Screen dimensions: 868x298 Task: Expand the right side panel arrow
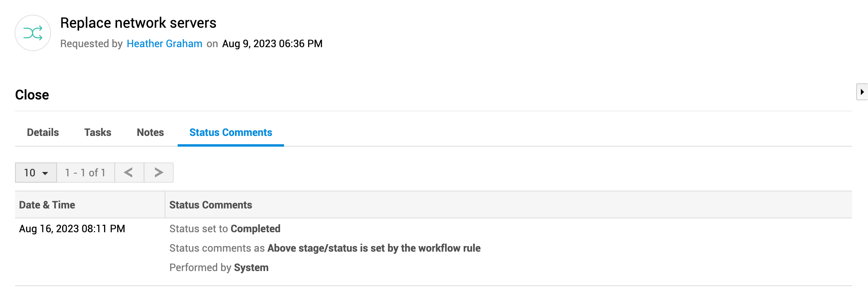[862, 92]
